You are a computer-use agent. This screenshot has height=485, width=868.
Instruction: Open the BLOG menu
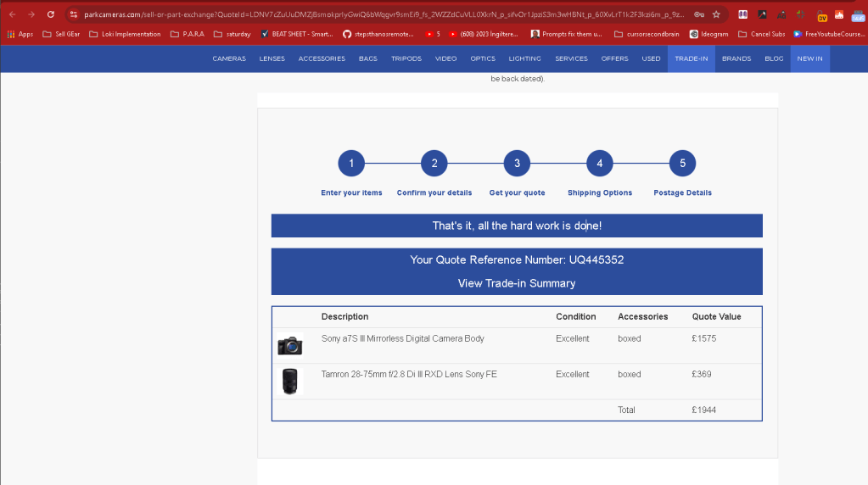pos(774,59)
